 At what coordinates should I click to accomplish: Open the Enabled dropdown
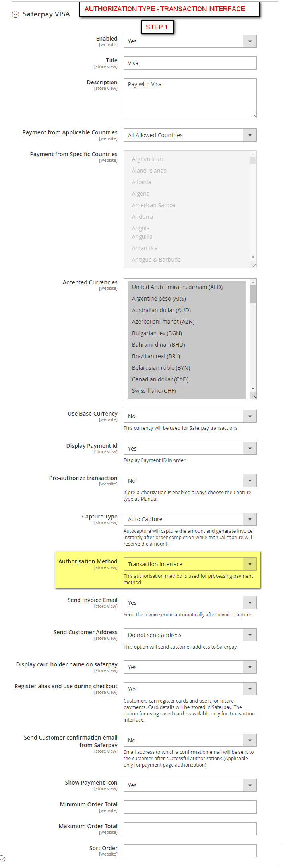190,41
